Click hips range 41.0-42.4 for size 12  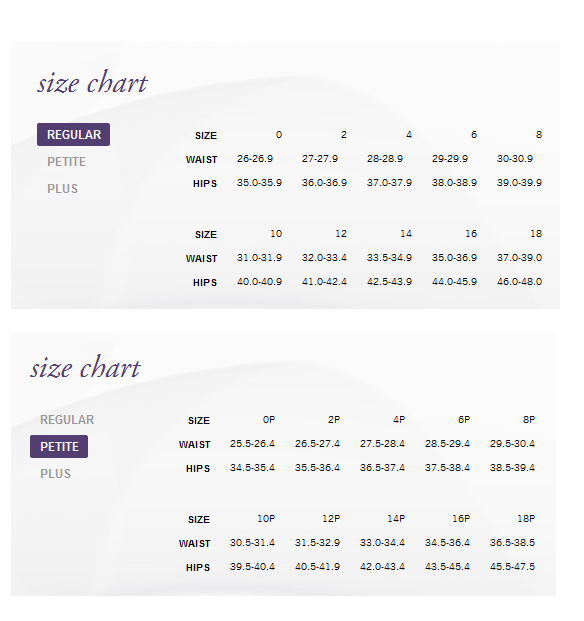[x=324, y=282]
